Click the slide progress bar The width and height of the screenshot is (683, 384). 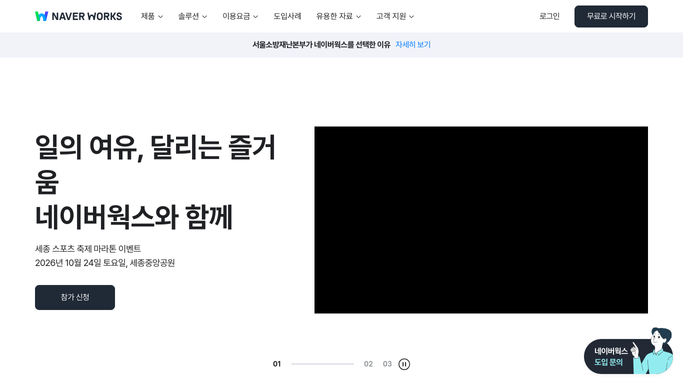(x=322, y=364)
